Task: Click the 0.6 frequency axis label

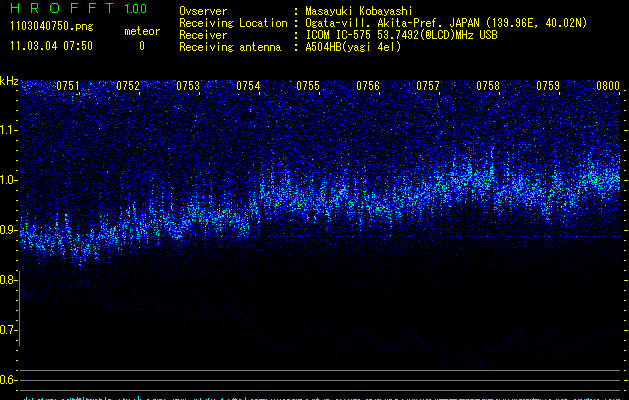Action: pos(9,380)
